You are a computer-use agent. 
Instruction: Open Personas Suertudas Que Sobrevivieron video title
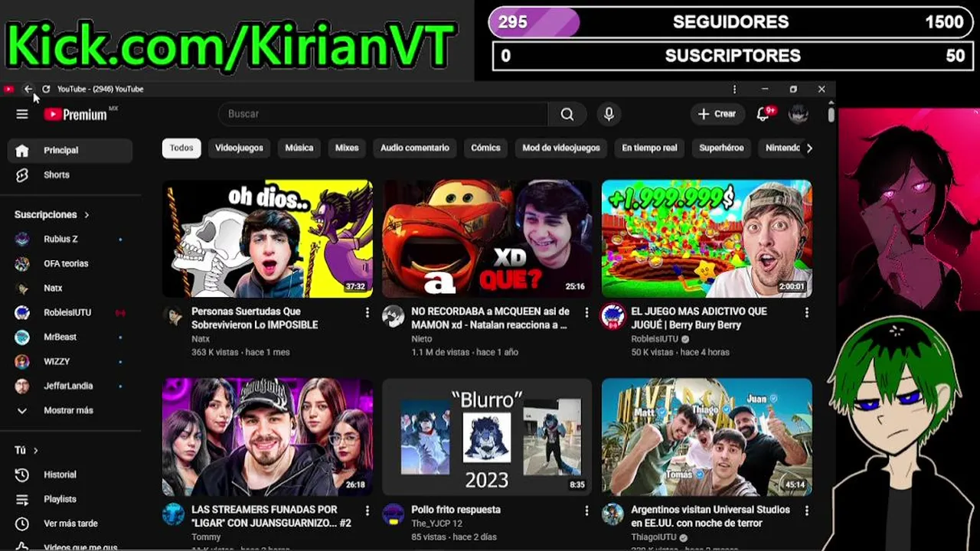click(x=255, y=318)
